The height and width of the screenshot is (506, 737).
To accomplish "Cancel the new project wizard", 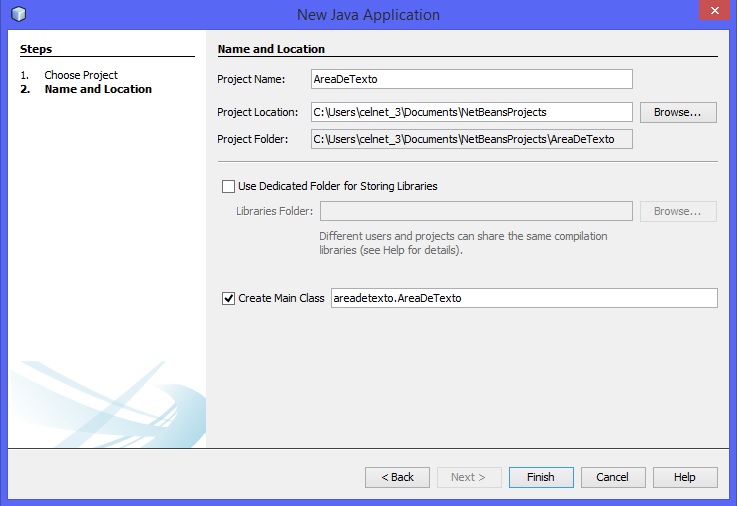I will click(x=613, y=477).
